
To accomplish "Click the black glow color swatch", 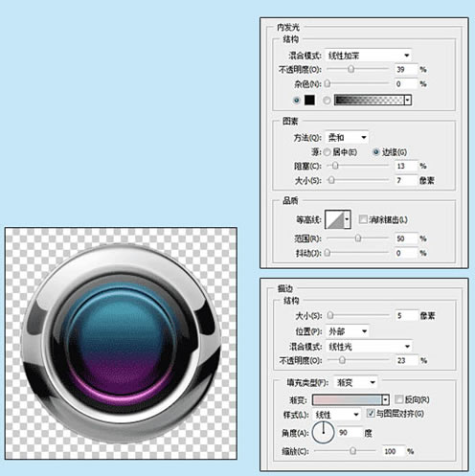I will coord(309,101).
